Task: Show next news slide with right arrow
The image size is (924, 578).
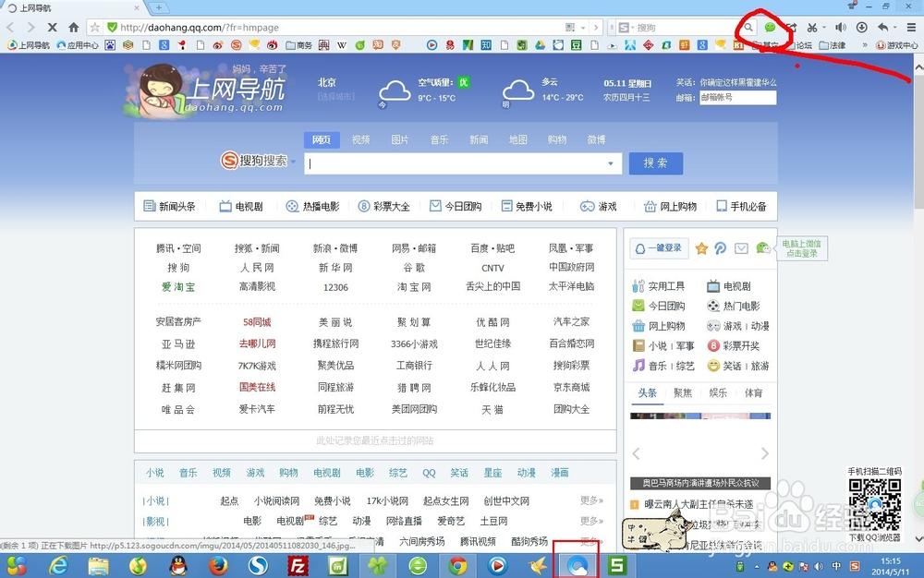Action: (764, 453)
